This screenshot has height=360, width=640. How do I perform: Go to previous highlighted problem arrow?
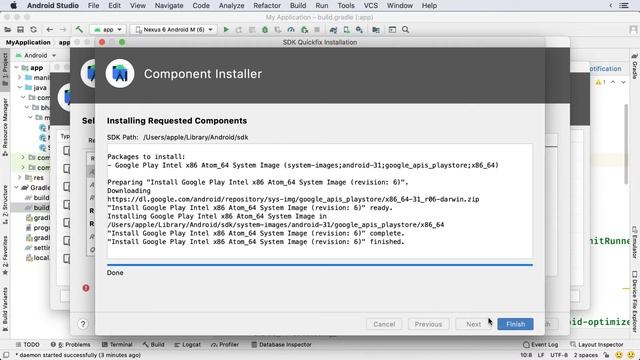(x=613, y=82)
